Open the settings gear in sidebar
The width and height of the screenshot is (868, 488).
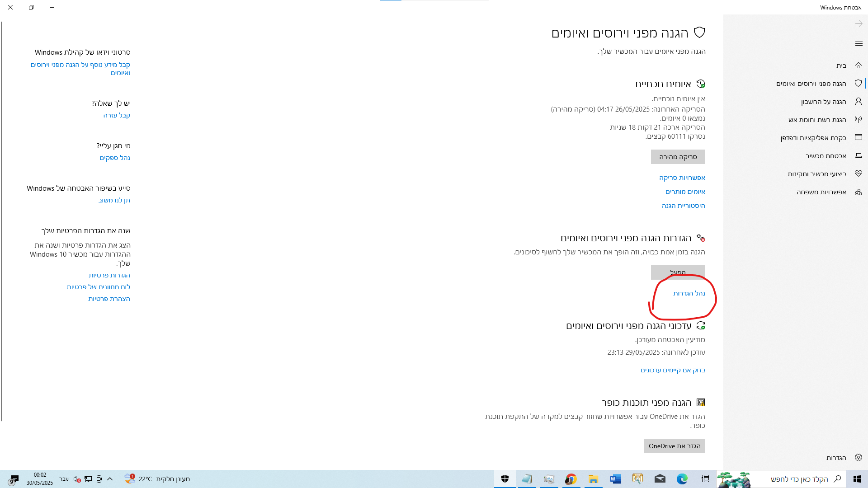[858, 457]
